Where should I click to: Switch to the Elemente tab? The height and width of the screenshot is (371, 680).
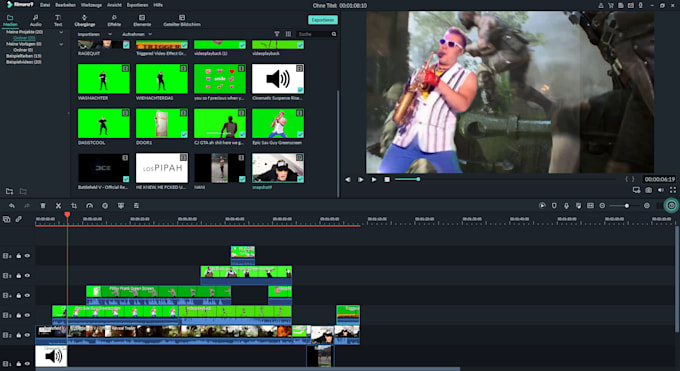pos(142,20)
